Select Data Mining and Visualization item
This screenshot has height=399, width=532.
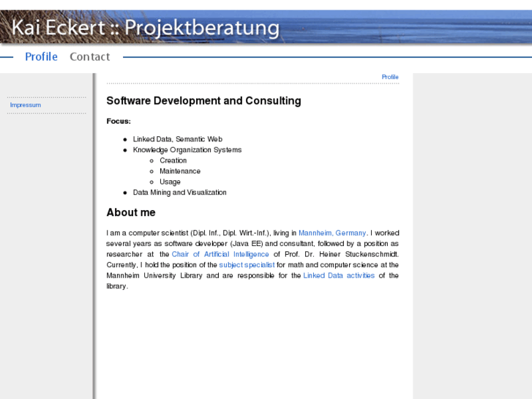(179, 193)
